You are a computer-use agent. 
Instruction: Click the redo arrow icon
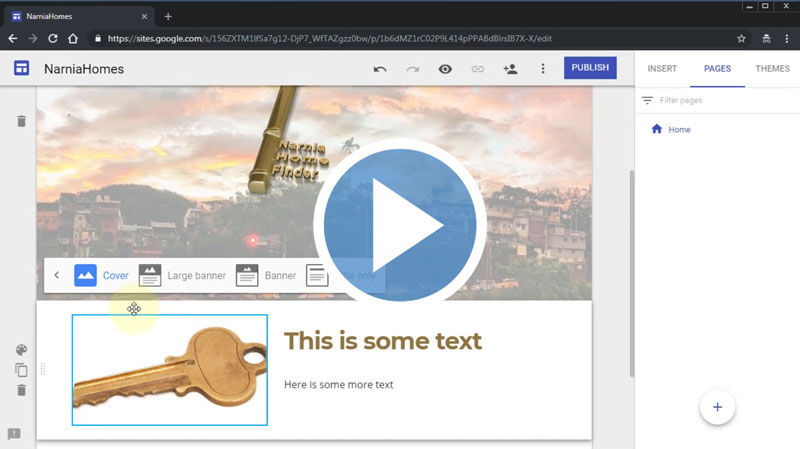click(412, 69)
